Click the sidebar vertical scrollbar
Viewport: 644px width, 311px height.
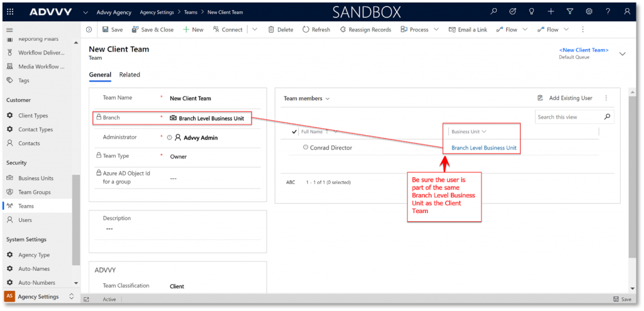click(76, 220)
